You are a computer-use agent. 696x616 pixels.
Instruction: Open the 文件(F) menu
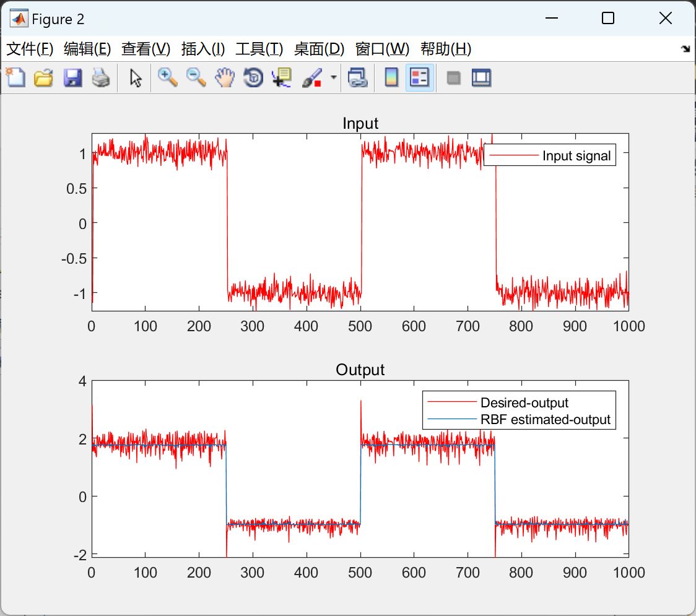pyautogui.click(x=30, y=49)
